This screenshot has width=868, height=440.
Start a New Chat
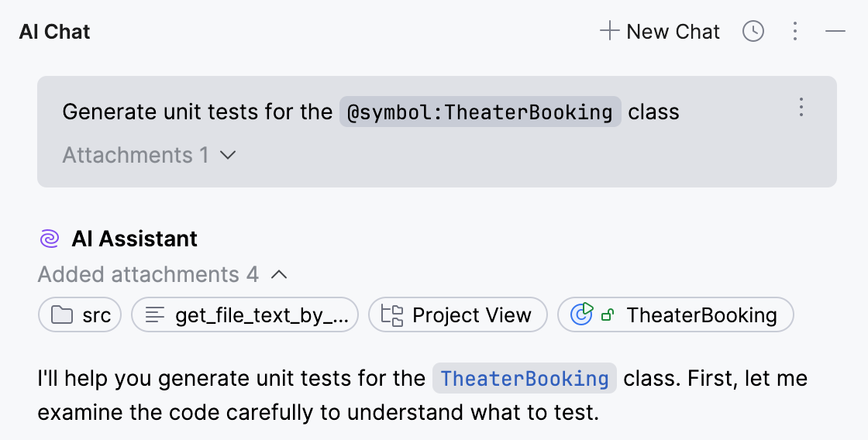(660, 32)
